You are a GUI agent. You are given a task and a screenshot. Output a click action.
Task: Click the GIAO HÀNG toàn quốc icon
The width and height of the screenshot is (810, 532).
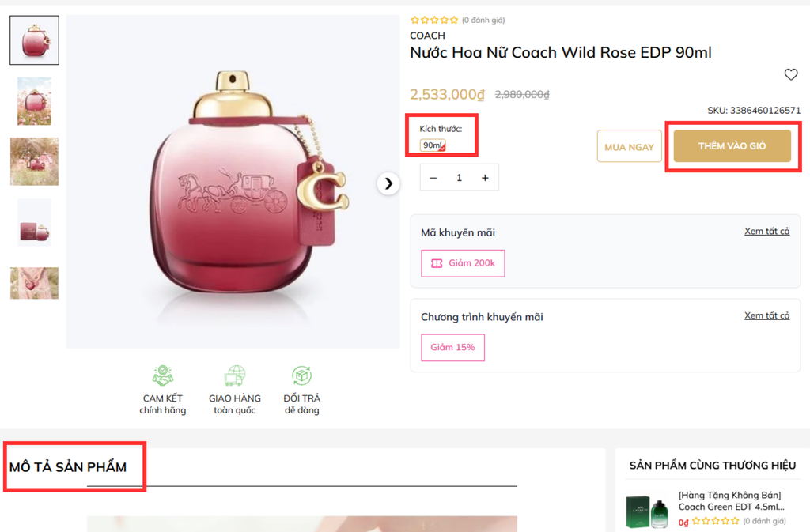click(234, 375)
